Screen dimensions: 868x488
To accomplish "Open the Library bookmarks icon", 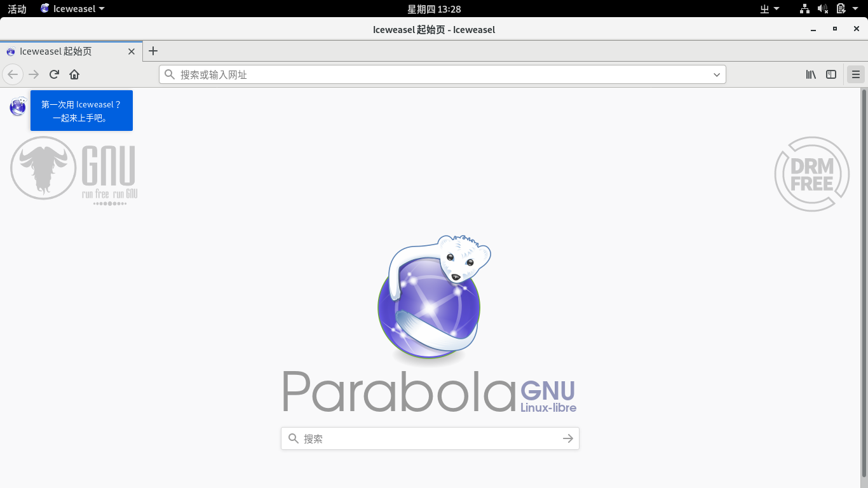I will pos(811,74).
